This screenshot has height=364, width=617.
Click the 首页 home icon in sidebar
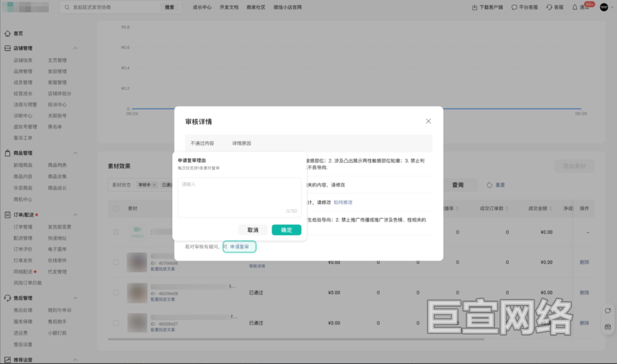7,33
